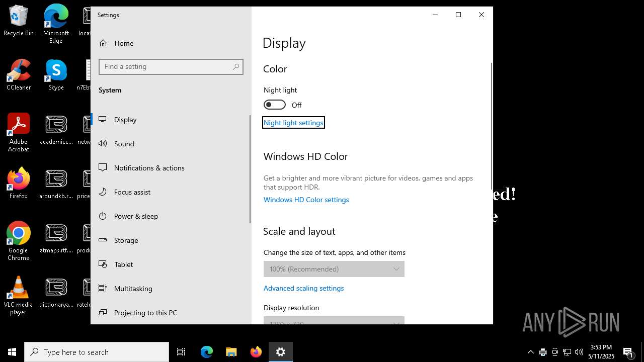Click the search magnifier in Find a setting
The width and height of the screenshot is (644, 362).
[x=236, y=66]
